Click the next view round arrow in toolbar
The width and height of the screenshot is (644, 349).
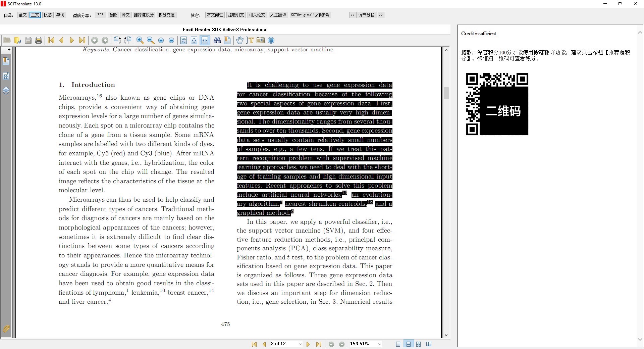105,40
